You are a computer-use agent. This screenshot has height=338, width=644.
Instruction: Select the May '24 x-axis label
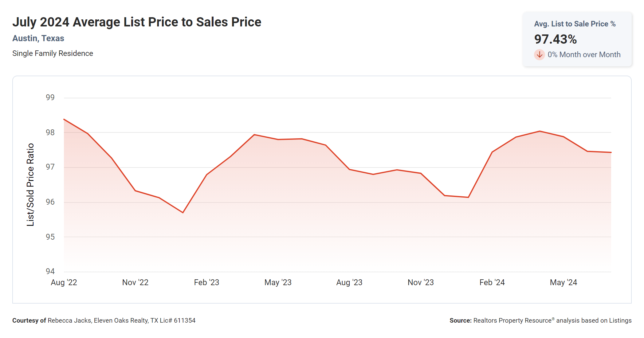[x=563, y=282]
